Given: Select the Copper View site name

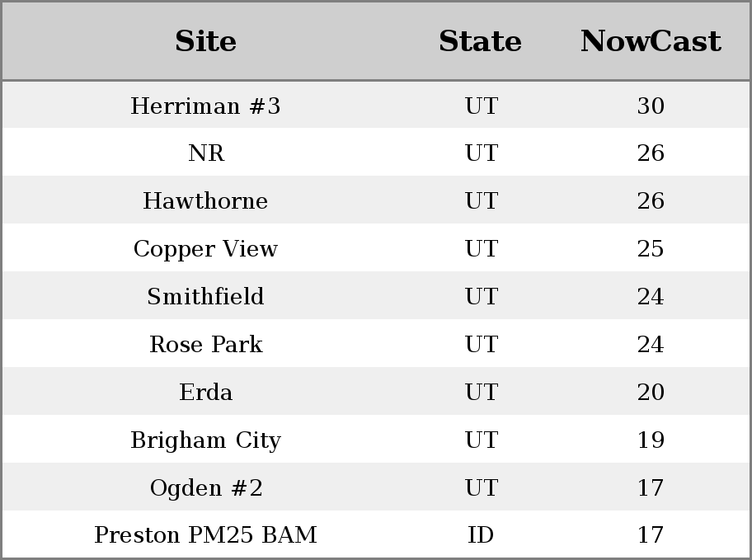Looking at the screenshot, I should (205, 249).
